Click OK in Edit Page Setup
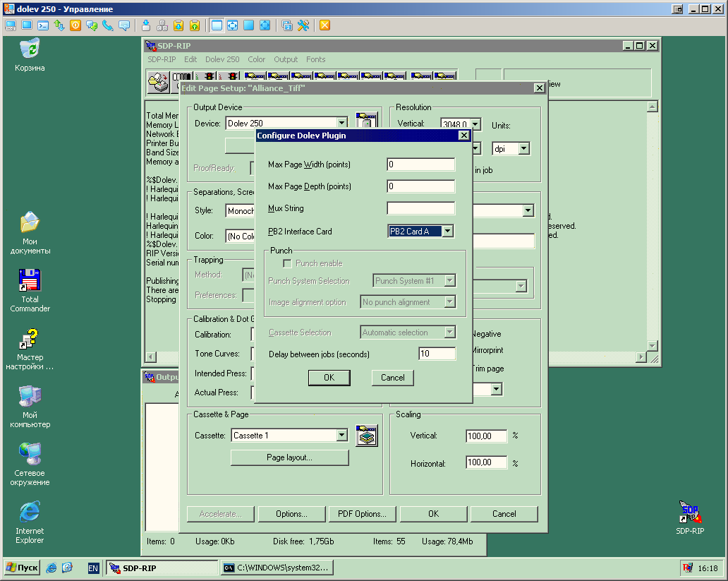This screenshot has width=728, height=581. pyautogui.click(x=434, y=514)
